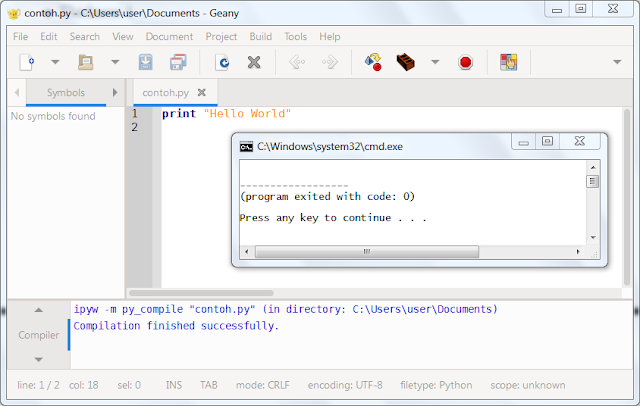Image resolution: width=640 pixels, height=406 pixels.
Task: Select the Symbols sidebar tab
Action: coord(66,93)
